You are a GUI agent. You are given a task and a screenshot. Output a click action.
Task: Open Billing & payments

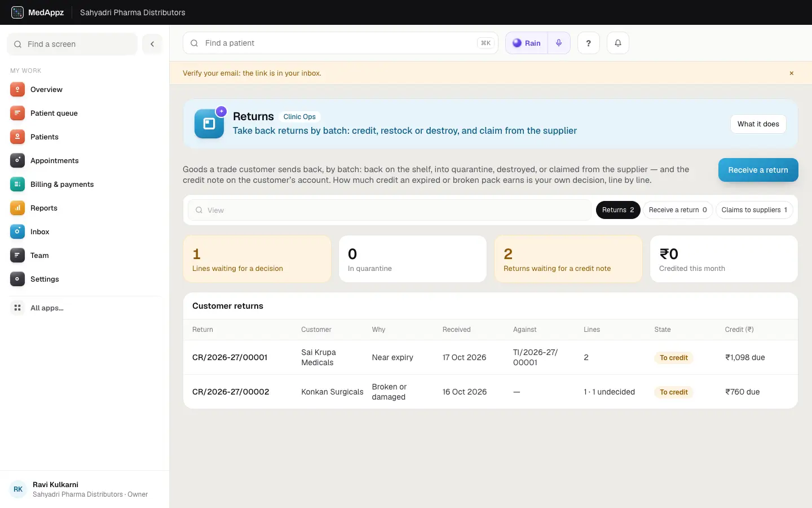click(85, 184)
